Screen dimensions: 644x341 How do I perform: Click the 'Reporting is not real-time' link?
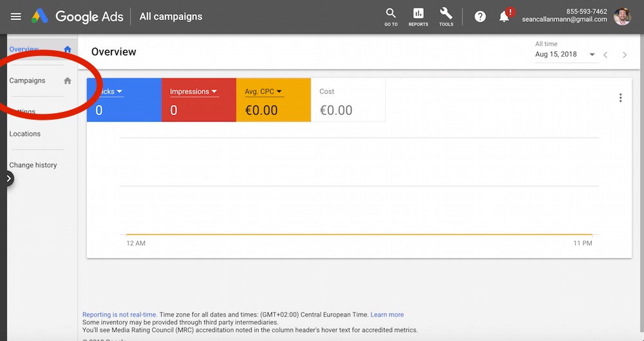[x=120, y=315]
